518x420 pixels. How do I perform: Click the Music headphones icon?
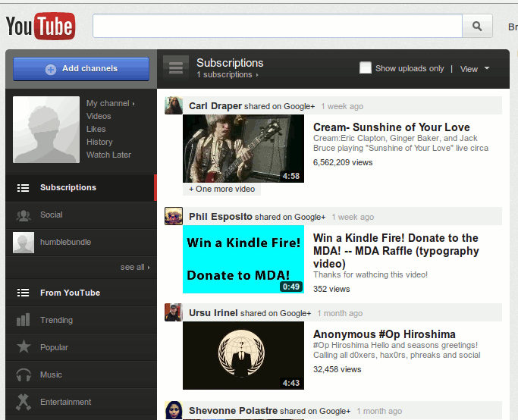[x=24, y=375]
